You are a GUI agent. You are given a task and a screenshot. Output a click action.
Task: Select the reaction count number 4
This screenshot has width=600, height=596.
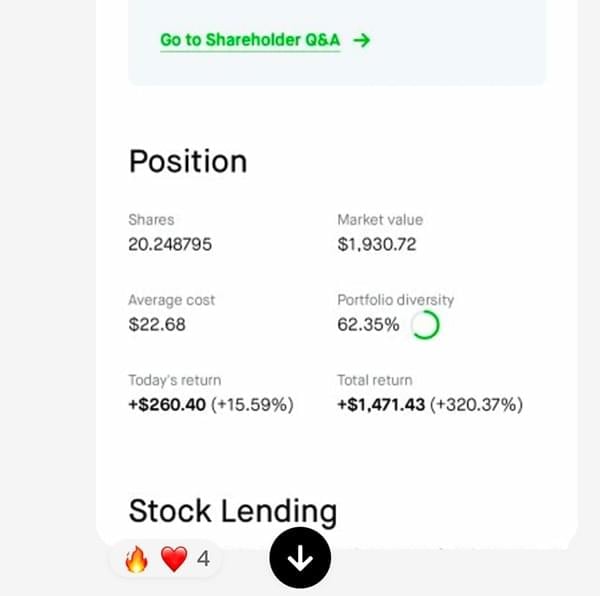[203, 559]
